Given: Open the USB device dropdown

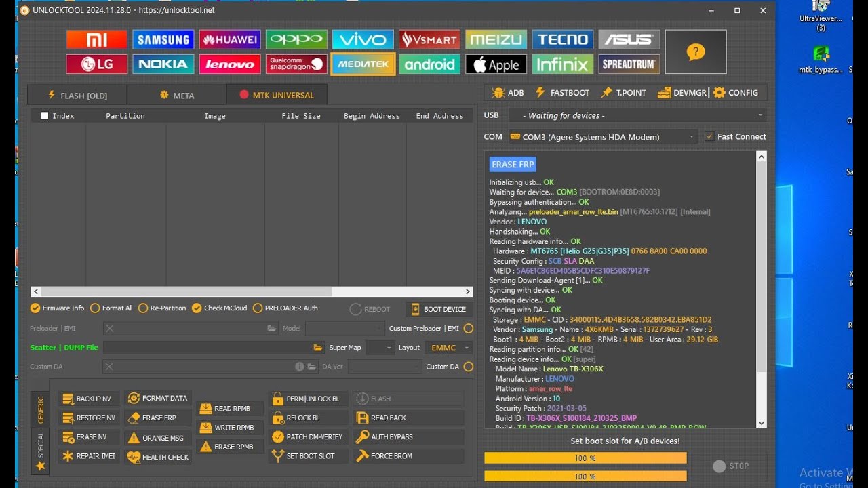Looking at the screenshot, I should coord(637,115).
